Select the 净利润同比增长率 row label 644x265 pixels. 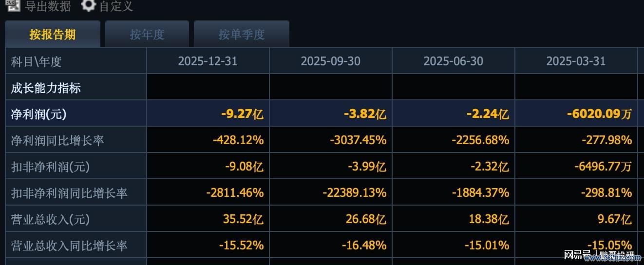[x=57, y=141]
